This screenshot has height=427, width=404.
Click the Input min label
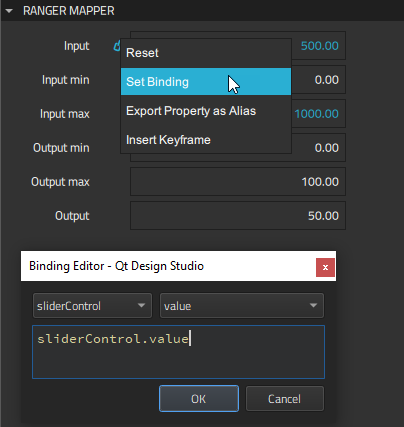click(66, 80)
